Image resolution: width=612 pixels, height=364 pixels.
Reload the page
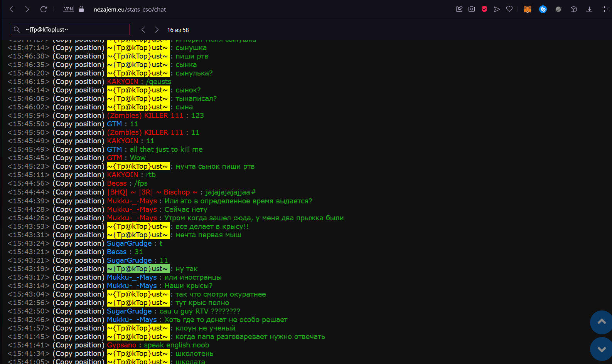[x=44, y=9]
